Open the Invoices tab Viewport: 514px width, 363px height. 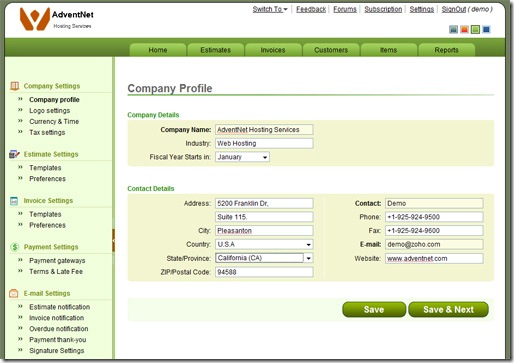tap(273, 50)
